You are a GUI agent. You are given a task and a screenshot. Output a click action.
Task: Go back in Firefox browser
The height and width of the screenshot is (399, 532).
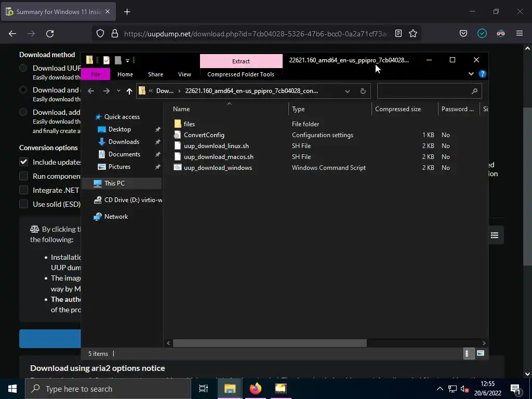12,34
